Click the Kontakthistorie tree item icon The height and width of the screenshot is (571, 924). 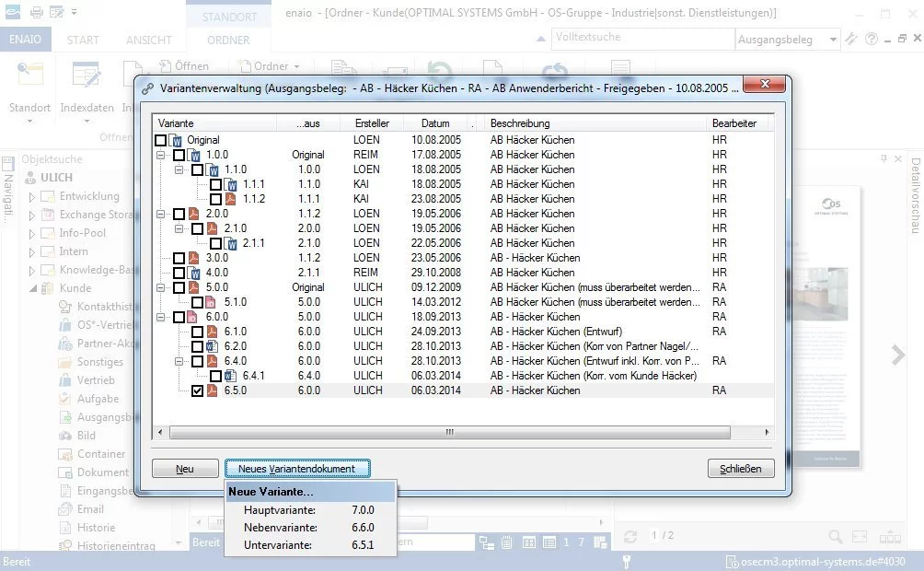coord(64,307)
